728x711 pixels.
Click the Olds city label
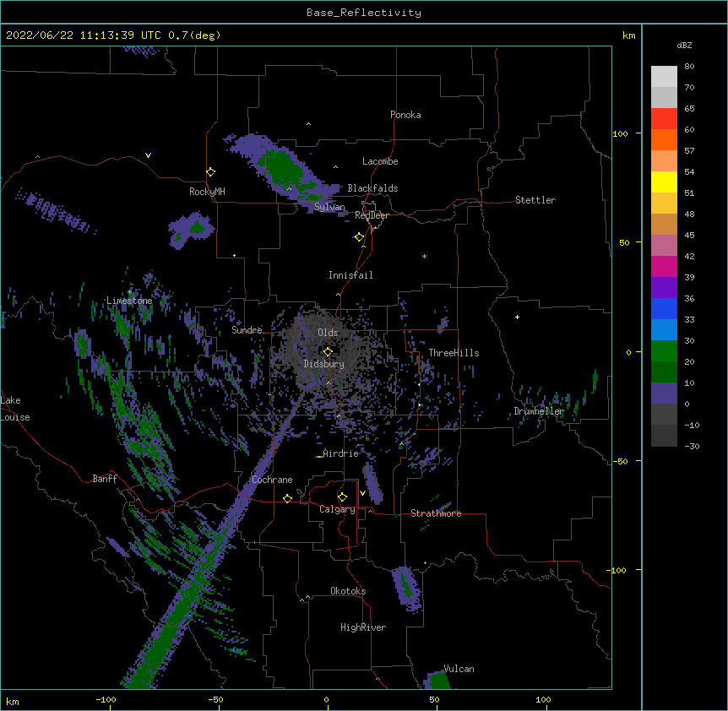pos(328,333)
